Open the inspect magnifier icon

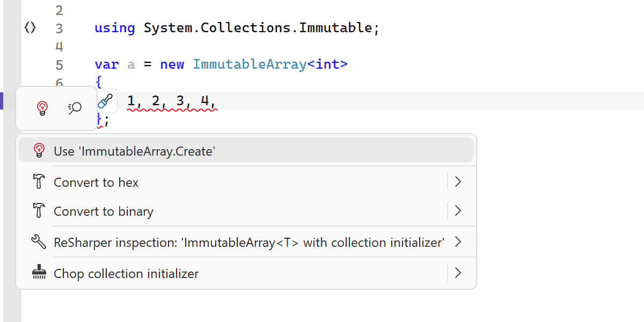point(75,108)
